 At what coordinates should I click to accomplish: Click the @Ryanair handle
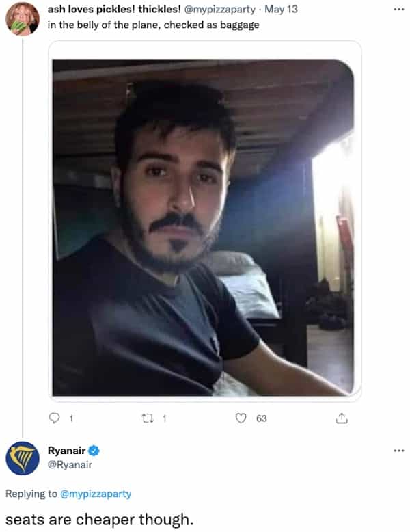[70, 464]
